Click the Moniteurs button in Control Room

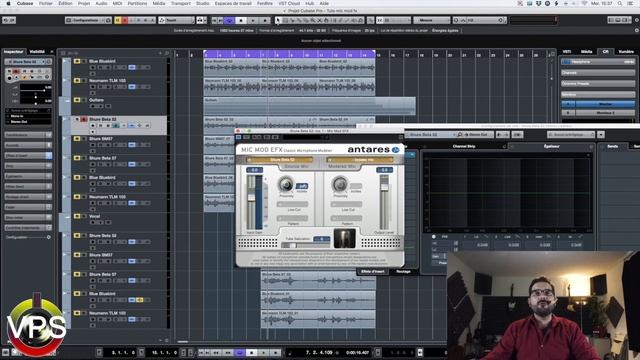pos(598,95)
